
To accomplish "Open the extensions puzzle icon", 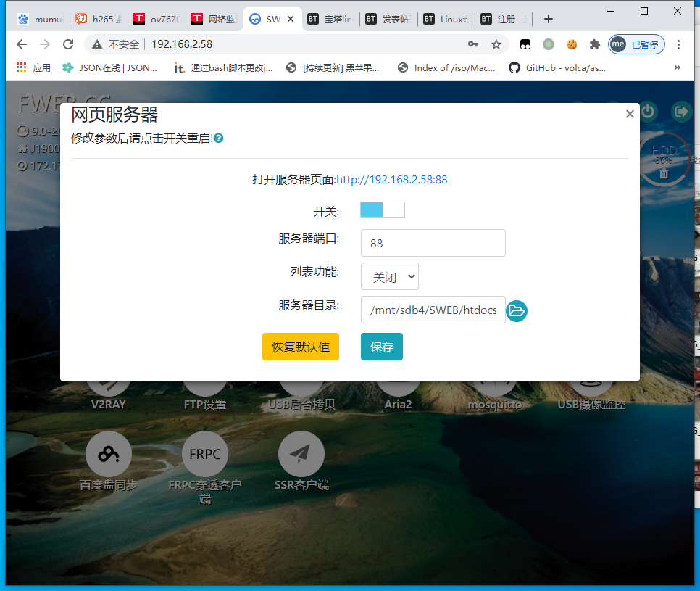I will [x=595, y=44].
